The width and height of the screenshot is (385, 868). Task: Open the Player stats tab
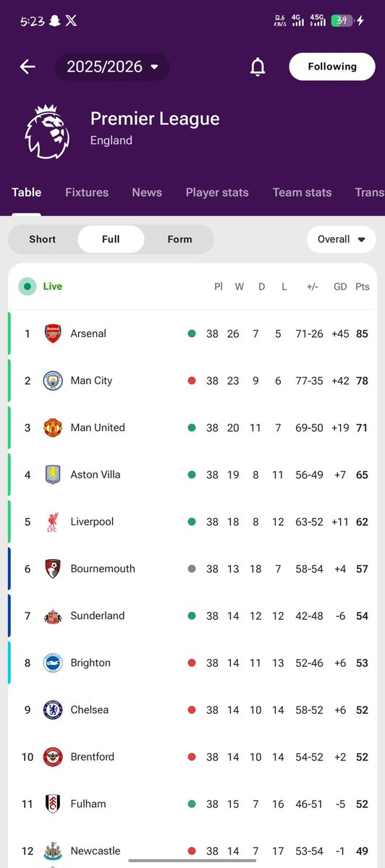217,192
